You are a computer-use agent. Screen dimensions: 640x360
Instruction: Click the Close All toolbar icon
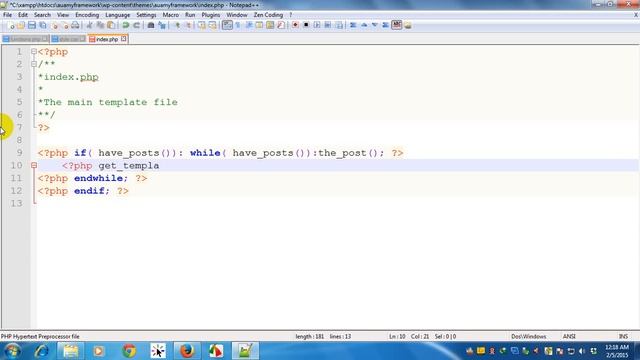click(x=64, y=25)
